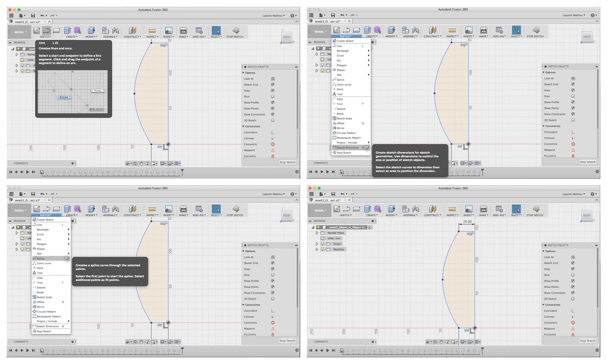In the window with the Sketch Dimension tooltip, click the Fix/UnFix lock icon
The height and width of the screenshot is (364, 607).
pos(573,156)
